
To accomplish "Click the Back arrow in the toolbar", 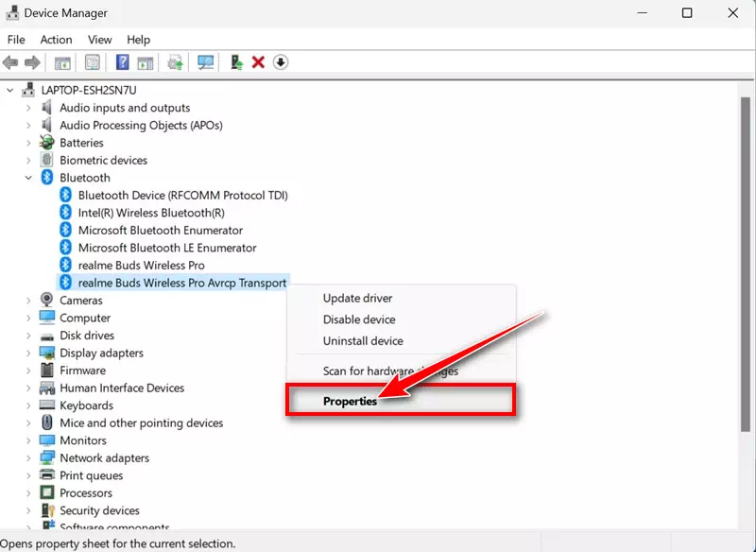I will (10, 62).
